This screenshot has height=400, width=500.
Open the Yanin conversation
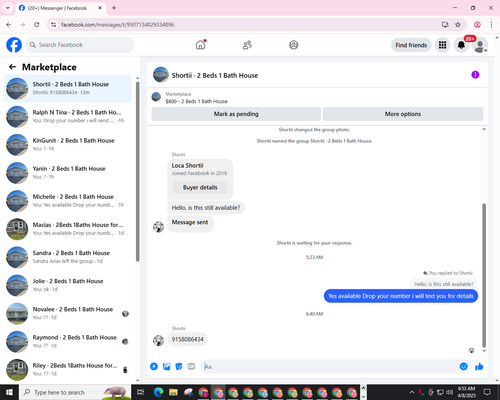67,173
